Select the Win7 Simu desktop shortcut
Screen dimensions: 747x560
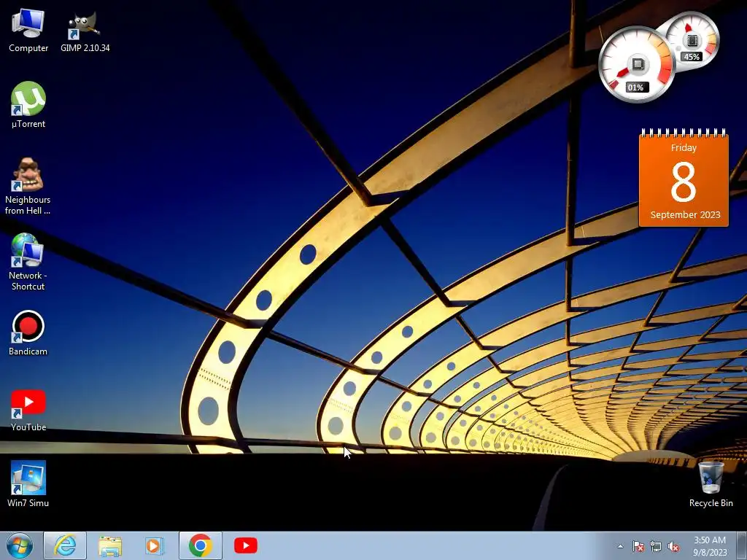point(28,484)
